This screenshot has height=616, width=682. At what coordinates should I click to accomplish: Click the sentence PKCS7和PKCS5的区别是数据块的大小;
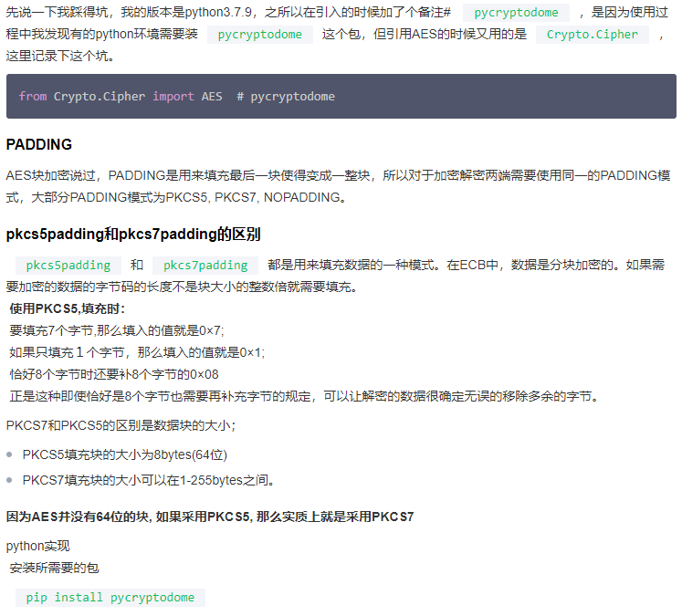pyautogui.click(x=121, y=425)
